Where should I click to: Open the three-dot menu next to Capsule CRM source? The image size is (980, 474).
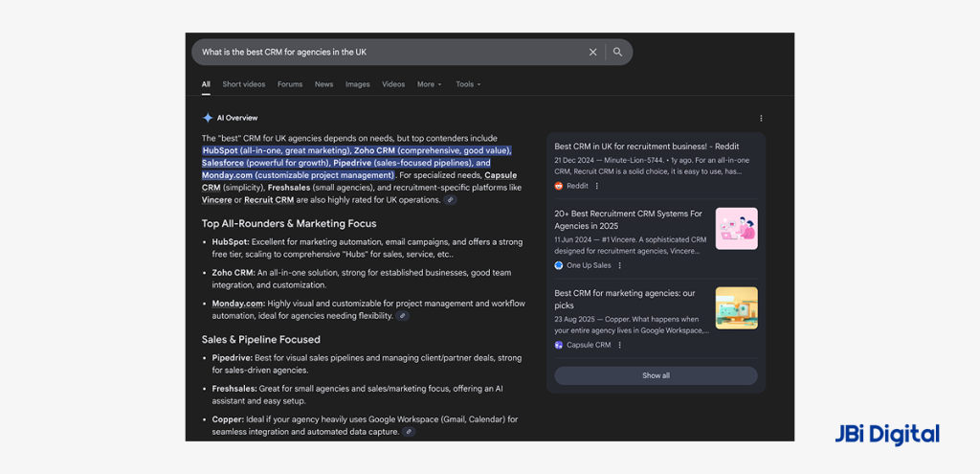tap(620, 345)
